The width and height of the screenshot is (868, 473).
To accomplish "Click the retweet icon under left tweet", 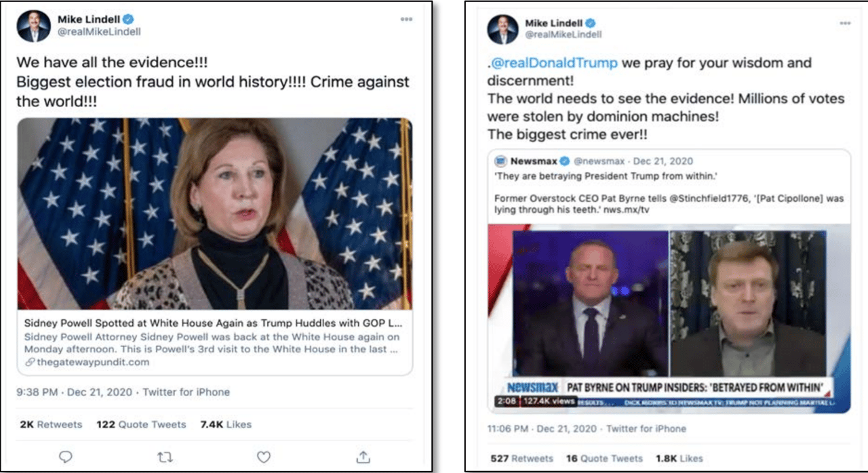I will click(165, 457).
